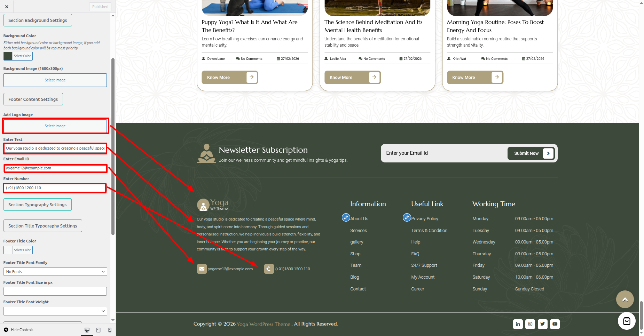
Task: Open the Instagram footer social icon
Action: pyautogui.click(x=530, y=324)
